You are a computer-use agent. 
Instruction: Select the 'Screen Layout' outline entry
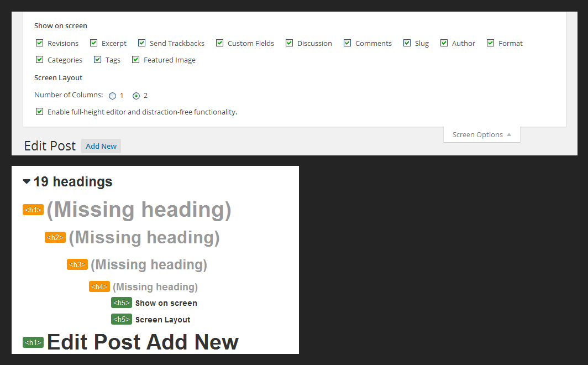162,320
